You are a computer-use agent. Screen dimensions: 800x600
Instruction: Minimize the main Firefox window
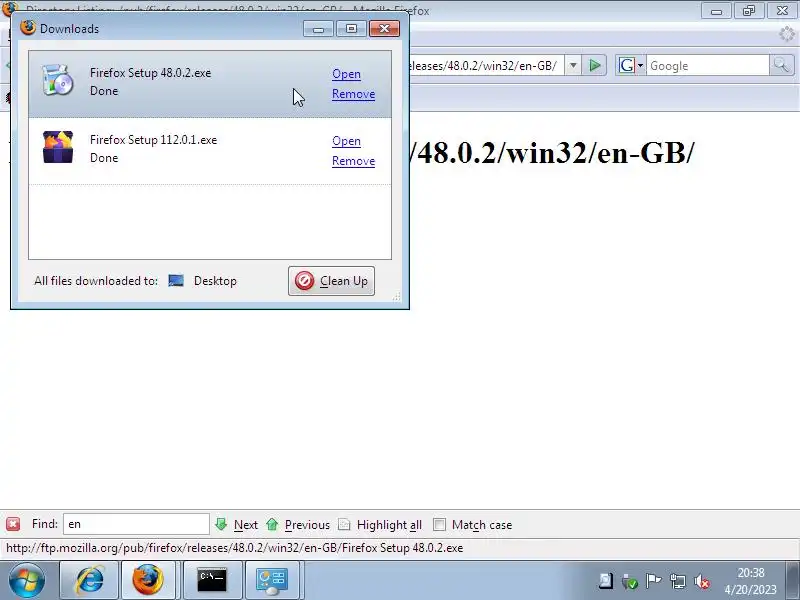pos(716,11)
